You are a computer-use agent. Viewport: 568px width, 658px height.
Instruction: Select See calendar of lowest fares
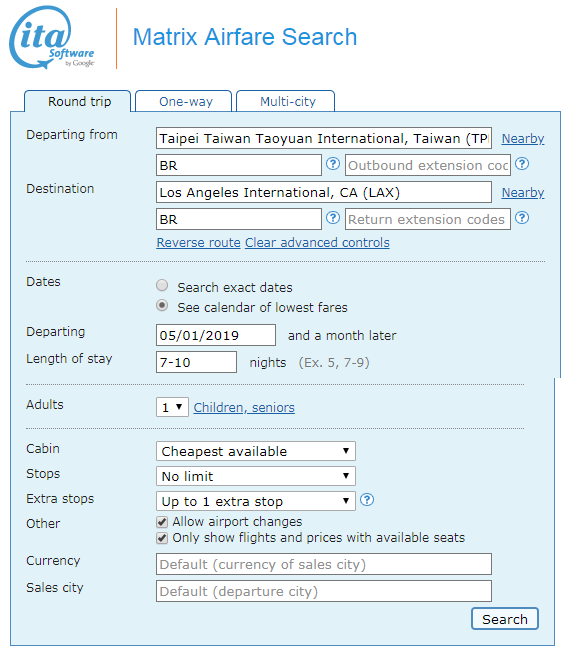pyautogui.click(x=162, y=306)
